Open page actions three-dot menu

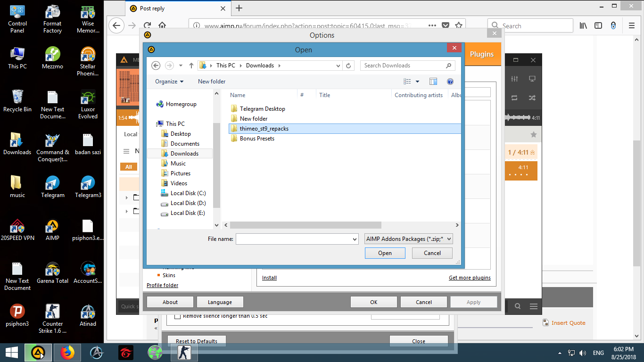(x=432, y=25)
